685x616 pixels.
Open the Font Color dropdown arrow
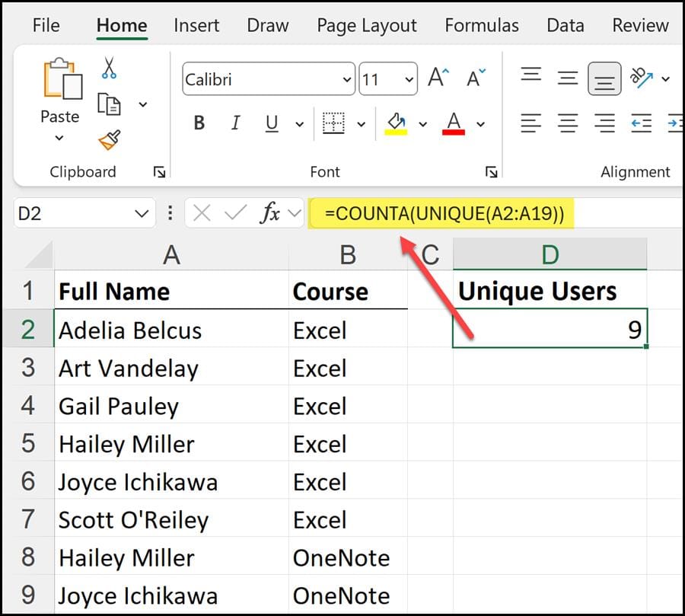(480, 123)
